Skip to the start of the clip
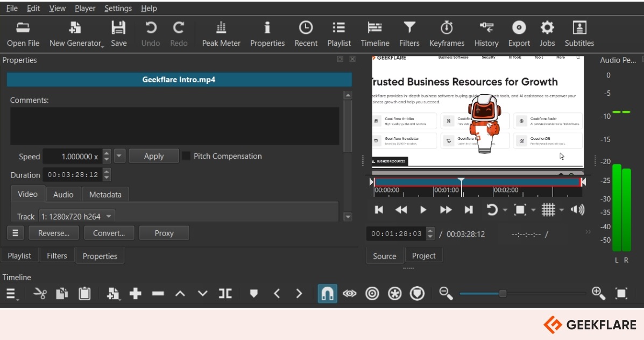The height and width of the screenshot is (340, 644). pos(379,210)
